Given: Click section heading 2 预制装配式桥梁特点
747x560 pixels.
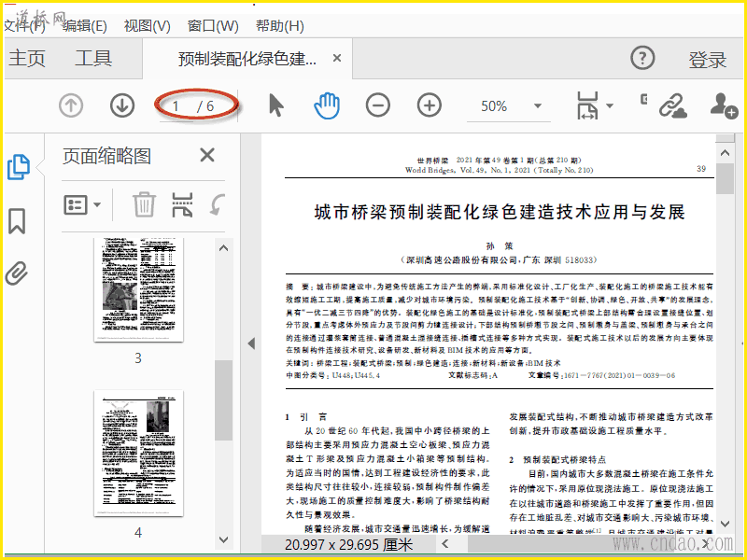Looking at the screenshot, I should click(x=557, y=459).
